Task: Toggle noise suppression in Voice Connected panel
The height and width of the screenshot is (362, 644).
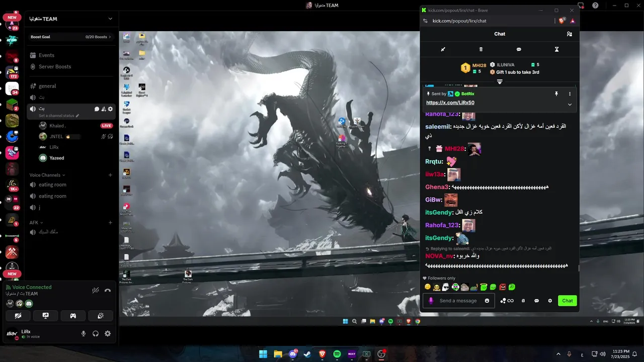Action: [96, 290]
